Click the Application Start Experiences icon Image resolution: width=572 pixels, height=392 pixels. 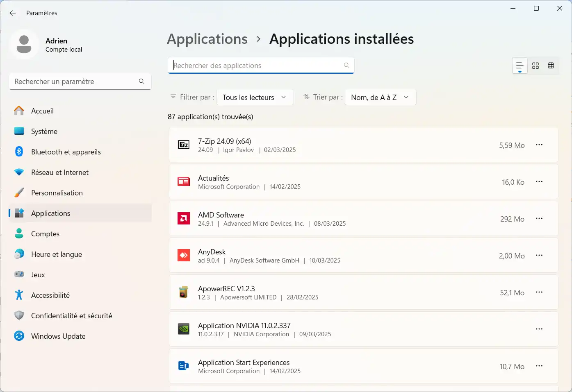[184, 366]
